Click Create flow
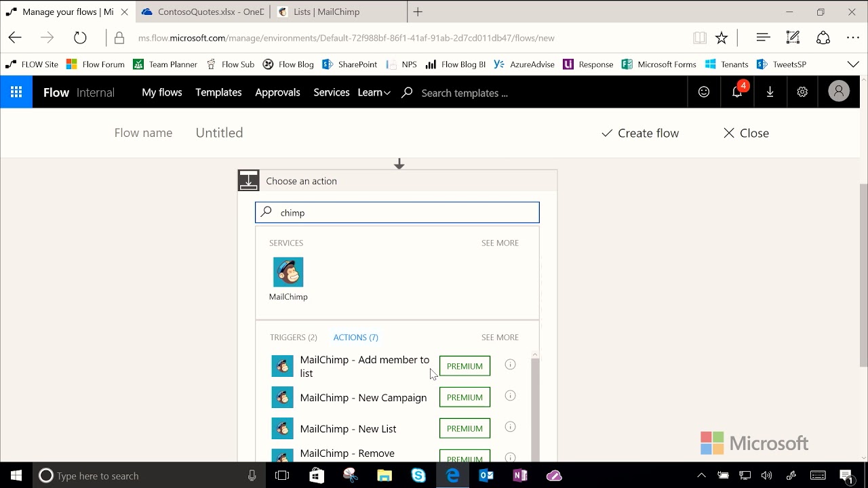868x488 pixels. (640, 133)
